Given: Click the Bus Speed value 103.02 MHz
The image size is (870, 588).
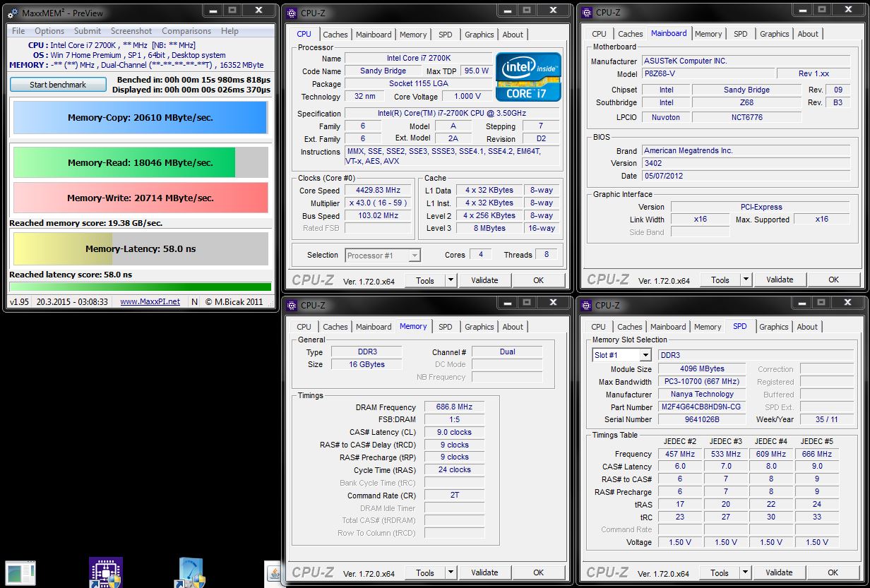Looking at the screenshot, I should coord(378,216).
